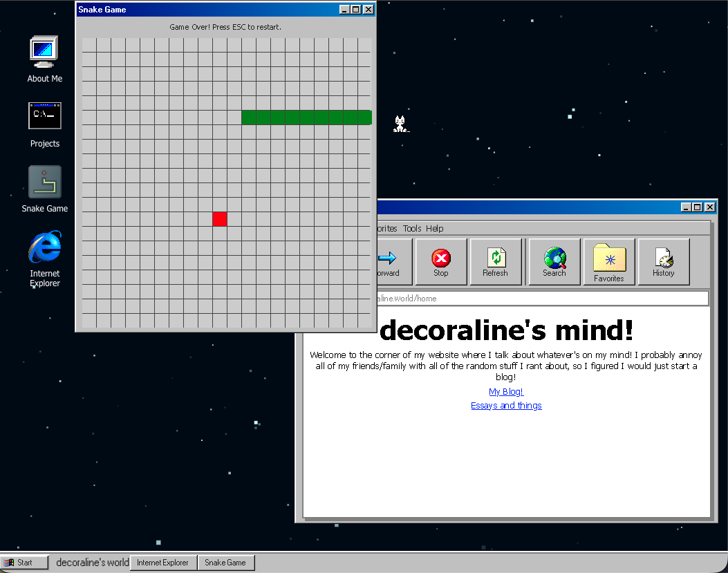Switch to Internet Explorer in taskbar
Viewport: 728px width, 573px height.
[x=162, y=563]
